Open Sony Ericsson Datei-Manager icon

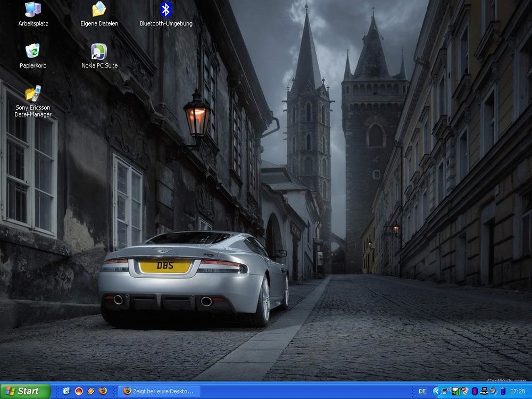pos(33,94)
